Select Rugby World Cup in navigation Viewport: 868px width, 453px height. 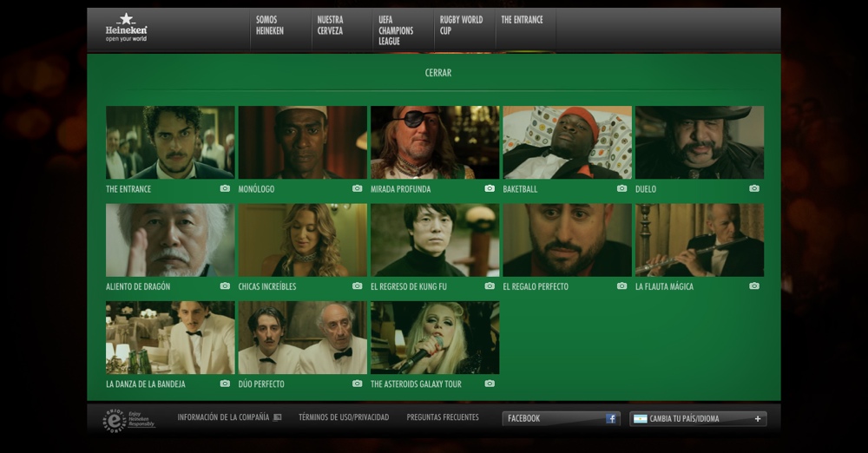click(x=461, y=25)
